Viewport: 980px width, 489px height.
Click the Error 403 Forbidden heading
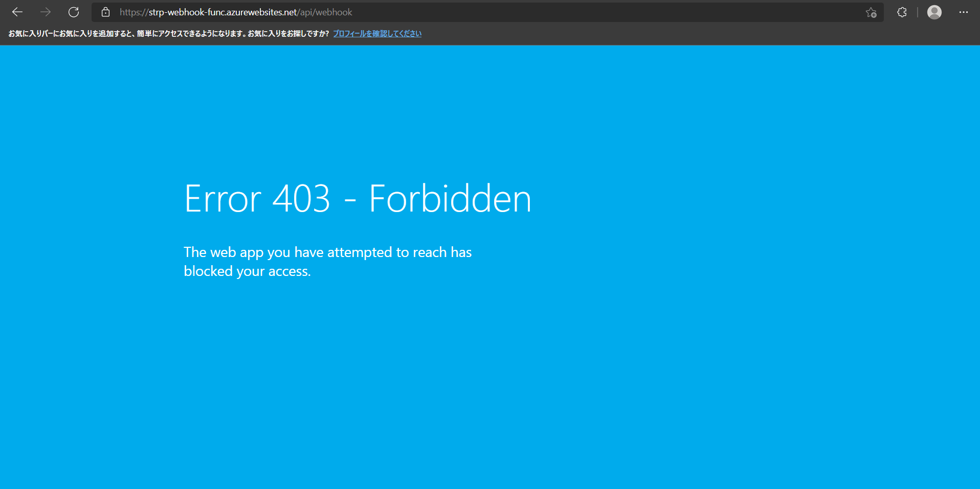[x=358, y=198]
